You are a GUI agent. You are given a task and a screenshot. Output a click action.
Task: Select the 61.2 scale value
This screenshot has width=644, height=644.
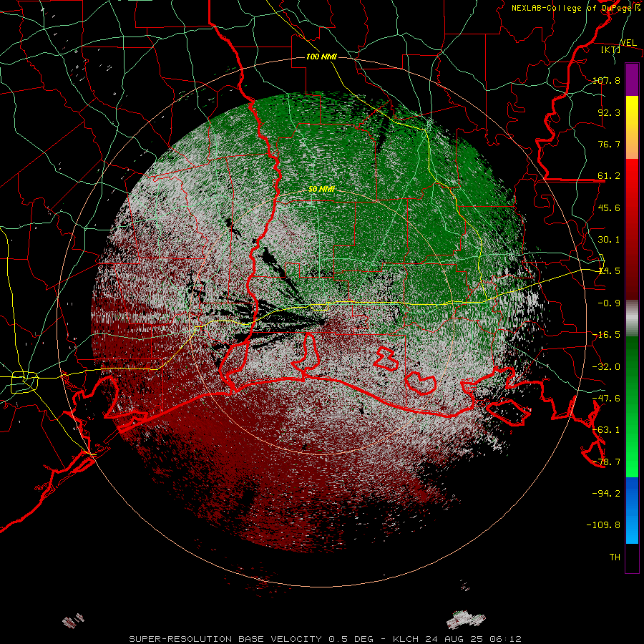(x=609, y=176)
